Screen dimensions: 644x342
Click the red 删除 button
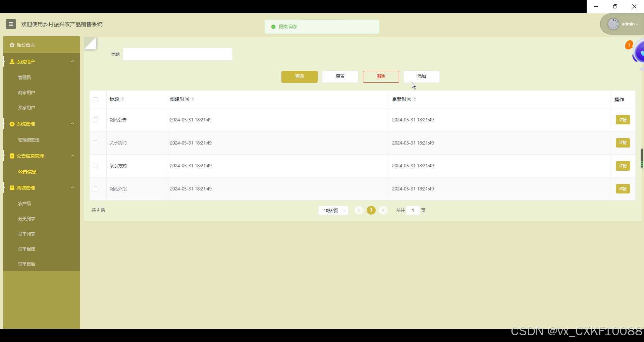click(x=381, y=76)
